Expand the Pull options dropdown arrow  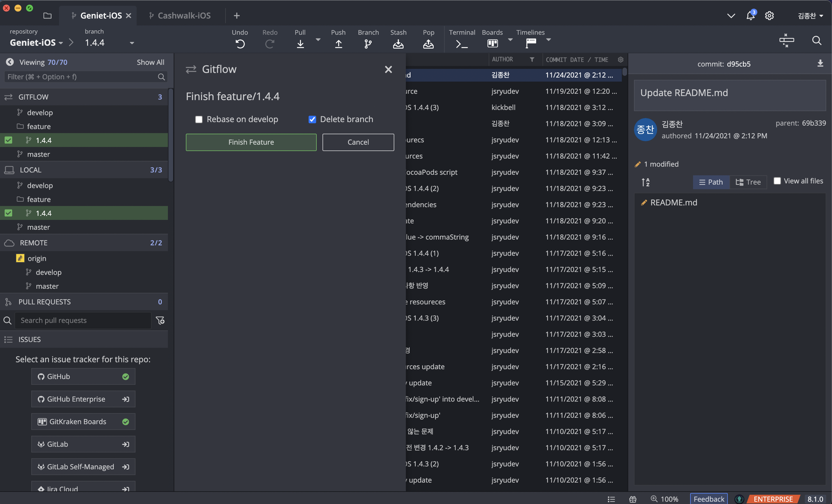coord(318,39)
